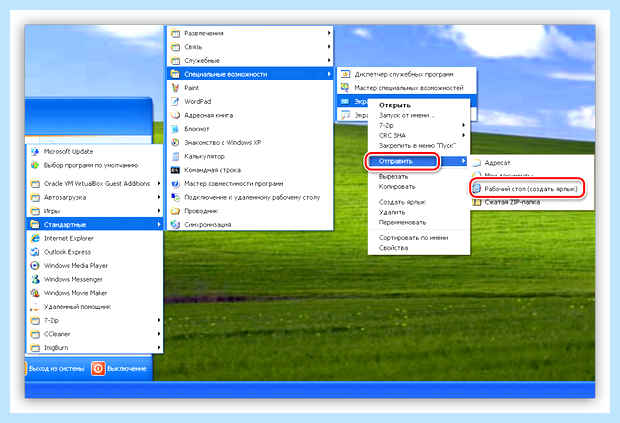Screen dimensions: 620x423
Task: Choose Открыть in the context menu
Action: [395, 105]
